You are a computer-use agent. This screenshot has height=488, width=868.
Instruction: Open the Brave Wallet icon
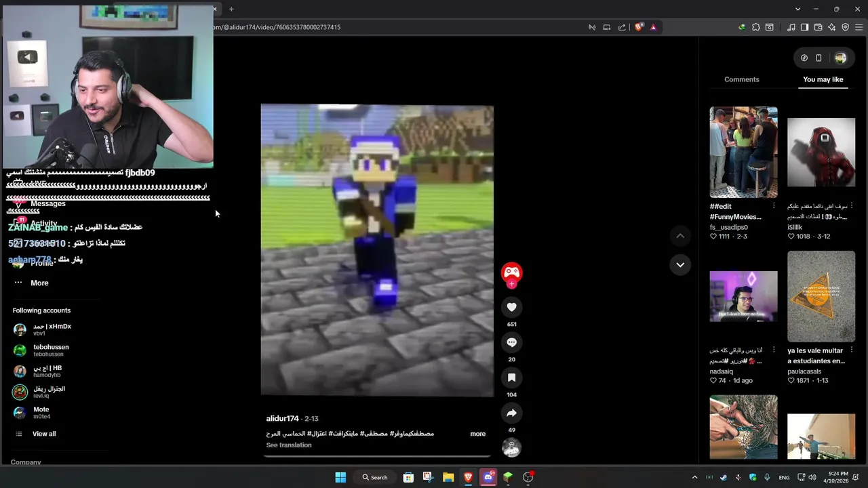(x=818, y=27)
